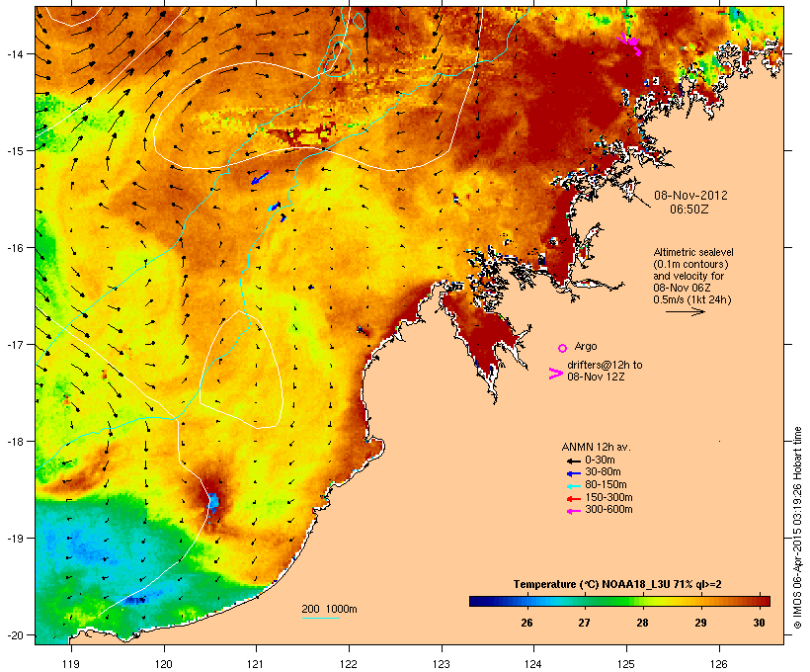Click the 200 1000m depth label
810x672 pixels.
329,609
